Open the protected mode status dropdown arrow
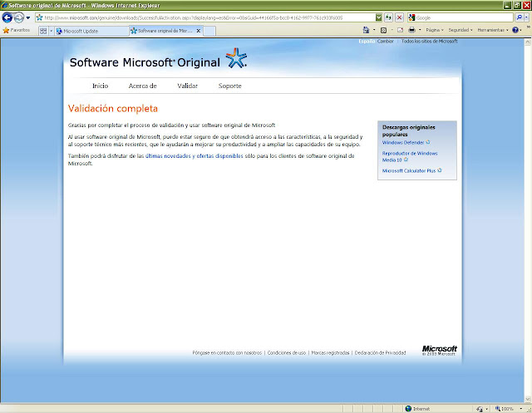Viewport: 532px width, 413px height. [x=487, y=409]
